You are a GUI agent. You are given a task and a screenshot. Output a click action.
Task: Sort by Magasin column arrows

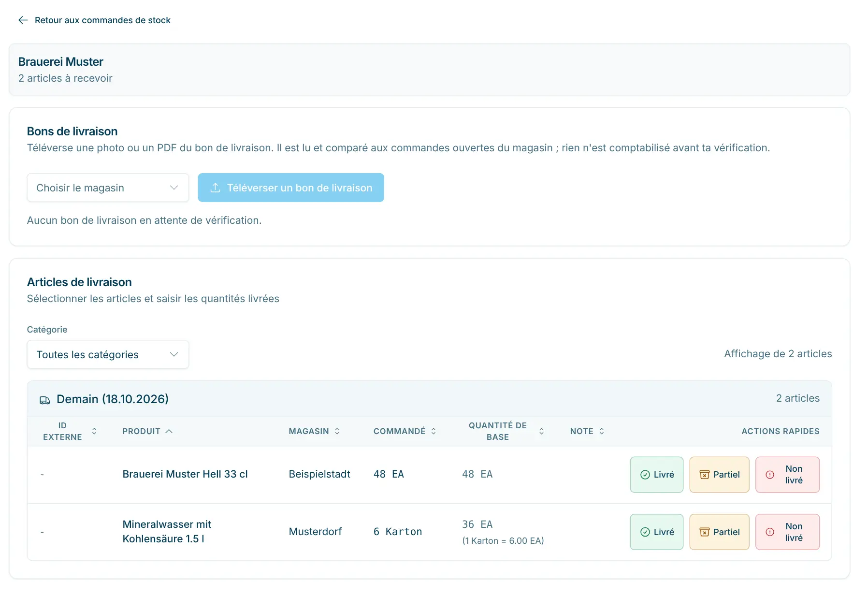tap(337, 431)
